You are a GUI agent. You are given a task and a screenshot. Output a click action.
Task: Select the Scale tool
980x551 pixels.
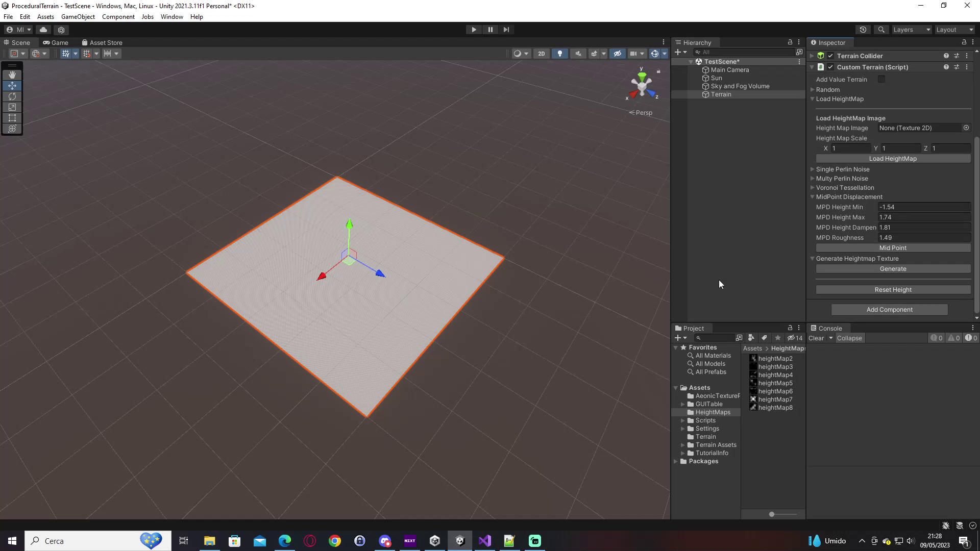pyautogui.click(x=12, y=107)
